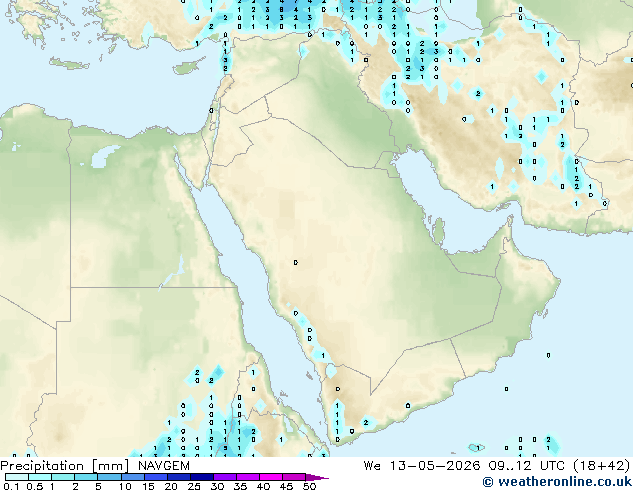Click the 25–30 mm navy legend swatch
Screen dimensions: 634x490
[201, 477]
